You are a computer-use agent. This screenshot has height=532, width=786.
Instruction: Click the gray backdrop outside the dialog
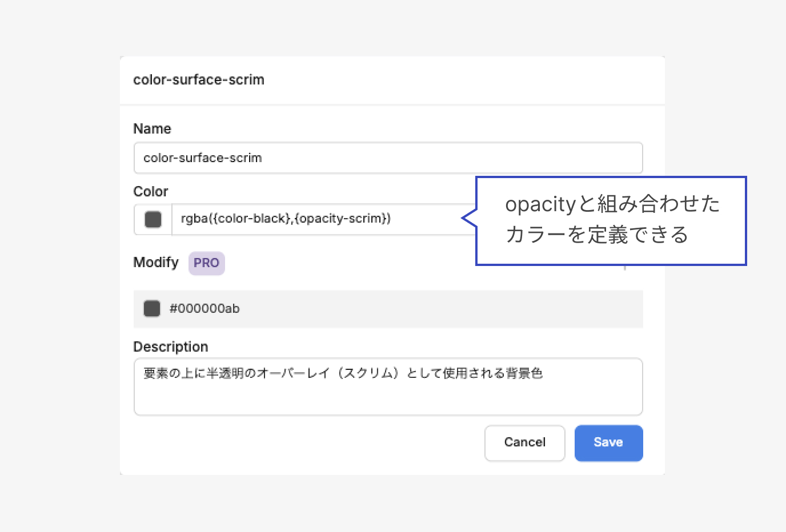57,285
